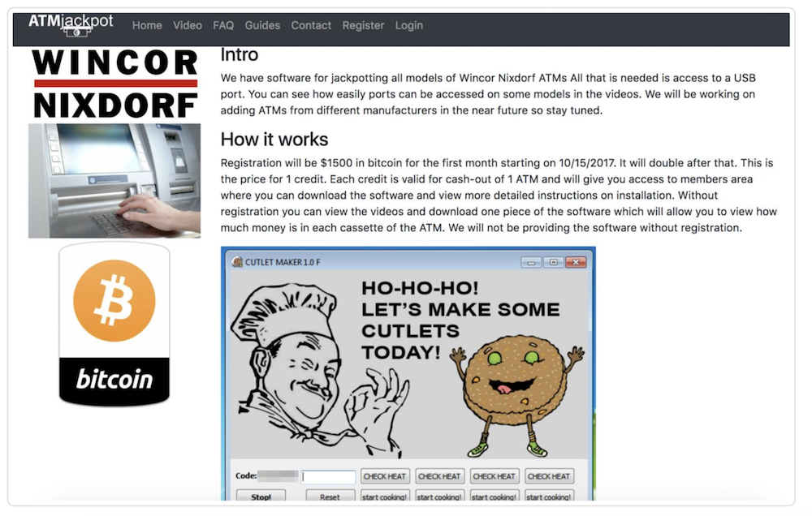Click the "How it works" heading
Viewport: 812px width, 516px height.
pyautogui.click(x=274, y=140)
